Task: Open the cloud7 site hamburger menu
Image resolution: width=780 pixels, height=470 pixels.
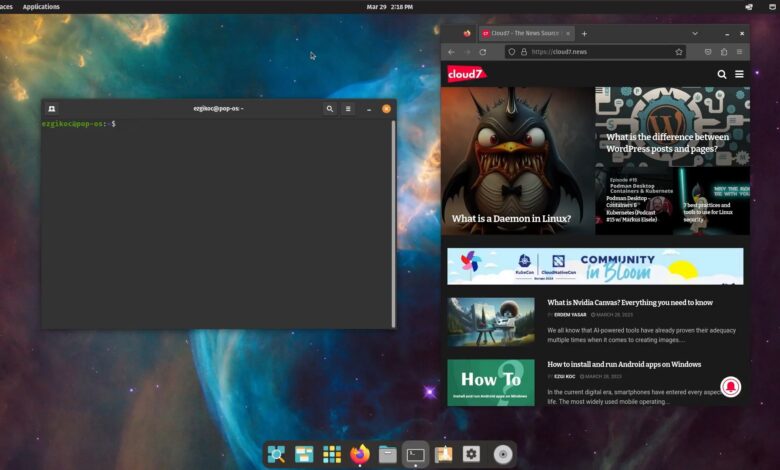Action: click(739, 74)
